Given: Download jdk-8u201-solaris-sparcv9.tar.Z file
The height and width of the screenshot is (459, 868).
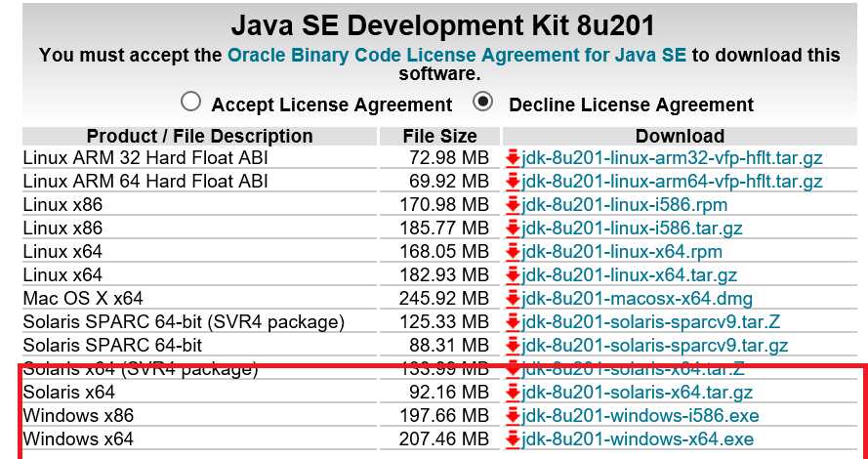Looking at the screenshot, I should point(650,322).
